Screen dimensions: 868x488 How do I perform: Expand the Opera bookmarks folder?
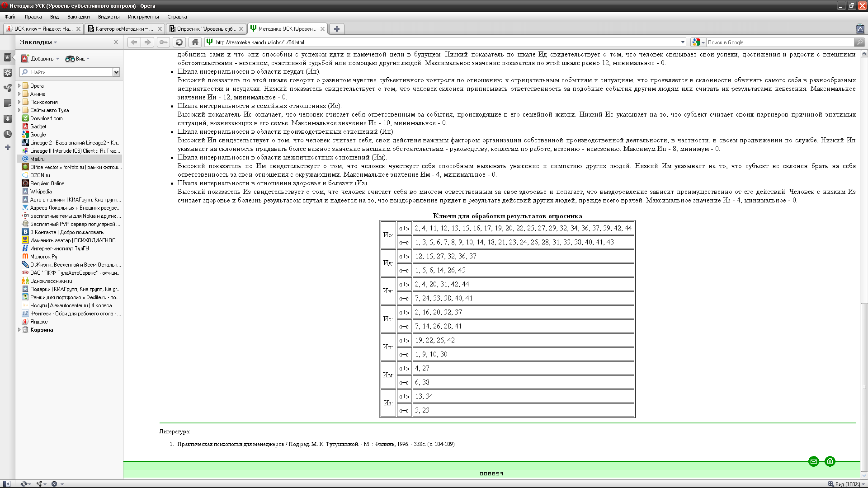[19, 86]
